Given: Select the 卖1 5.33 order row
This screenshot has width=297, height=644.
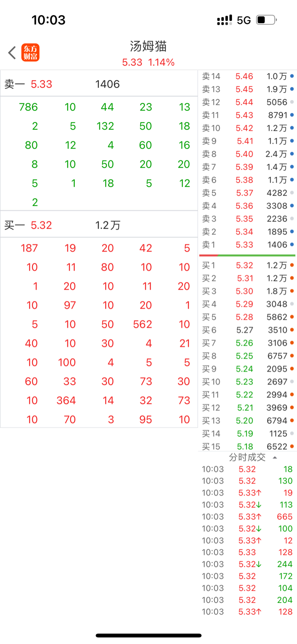Looking at the screenshot, I should 247,245.
